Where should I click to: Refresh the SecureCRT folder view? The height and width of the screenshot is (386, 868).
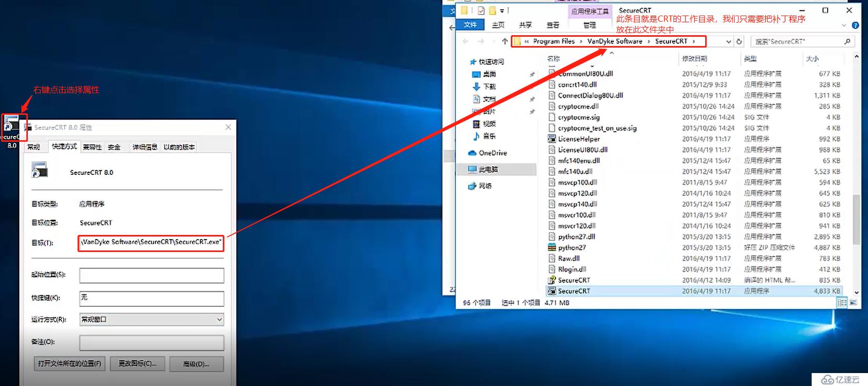739,41
